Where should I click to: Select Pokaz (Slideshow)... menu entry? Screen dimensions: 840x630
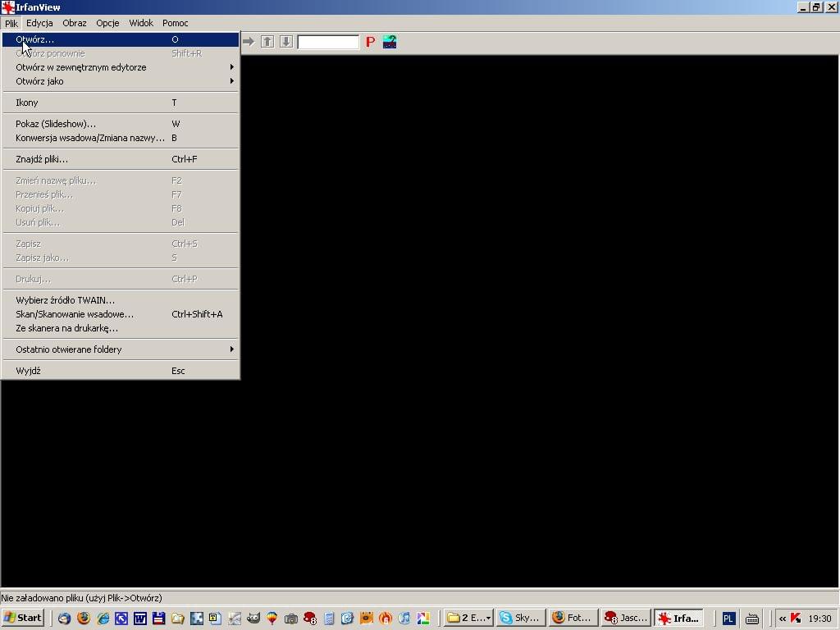[121, 124]
